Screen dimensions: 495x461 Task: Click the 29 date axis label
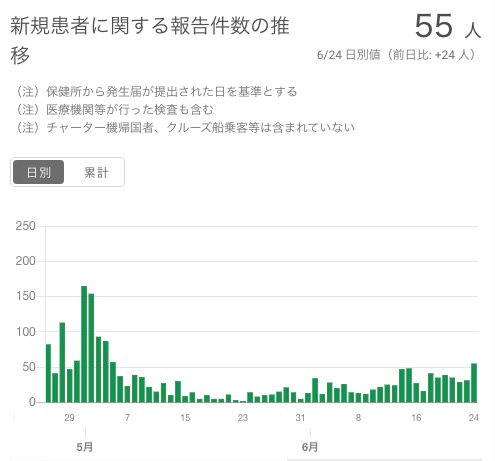(x=69, y=418)
